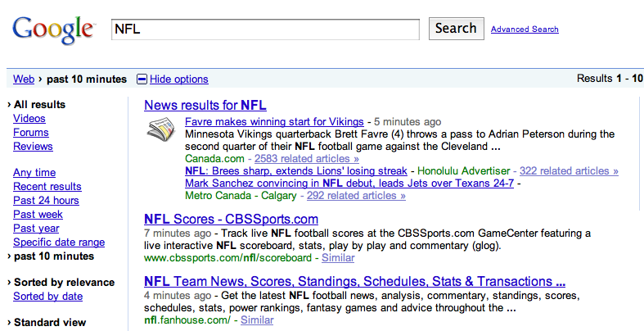Switch to Sorted by date

[47, 297]
